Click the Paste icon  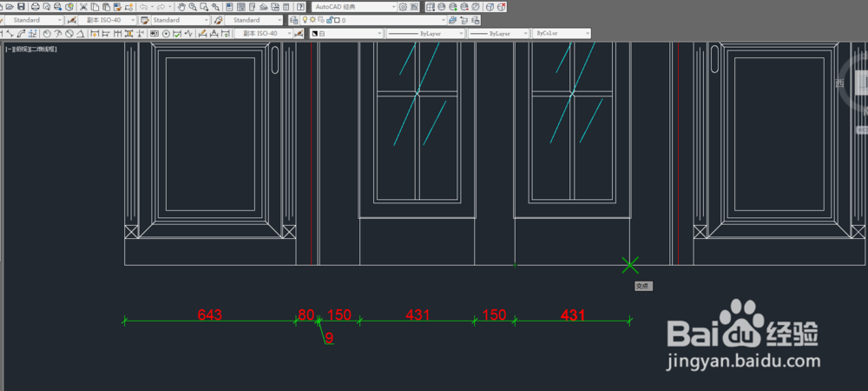pos(106,7)
